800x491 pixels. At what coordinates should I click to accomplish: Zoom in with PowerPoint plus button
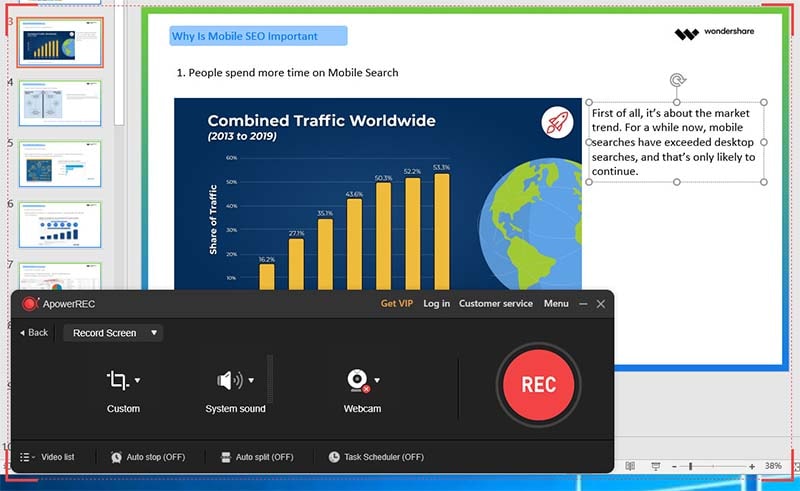pos(752,467)
